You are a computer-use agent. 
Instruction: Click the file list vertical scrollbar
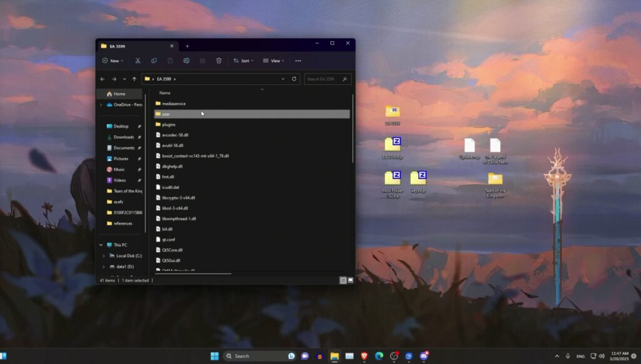[352, 129]
